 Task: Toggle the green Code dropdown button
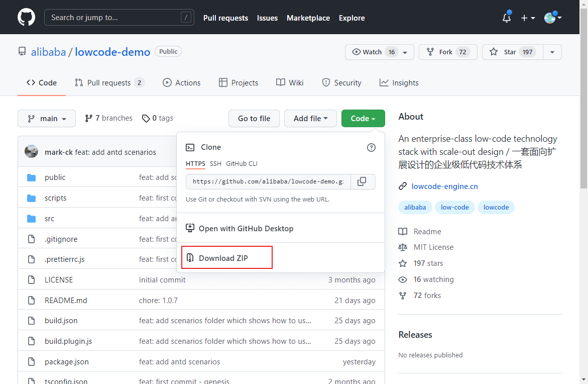(x=363, y=118)
